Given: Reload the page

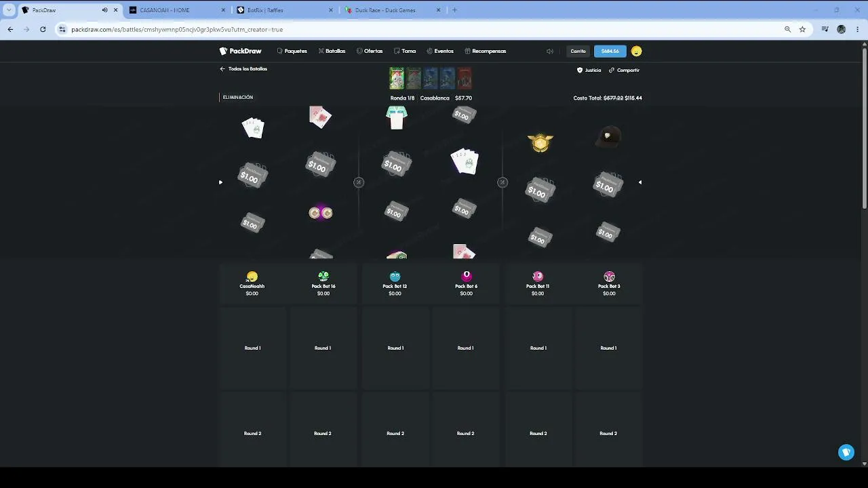Looking at the screenshot, I should click(x=43, y=29).
